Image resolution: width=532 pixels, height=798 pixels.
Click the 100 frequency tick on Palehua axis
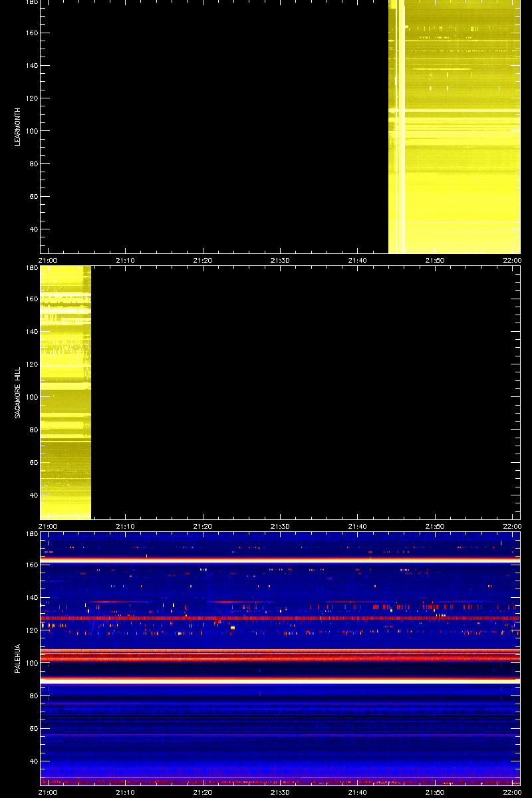(x=32, y=662)
